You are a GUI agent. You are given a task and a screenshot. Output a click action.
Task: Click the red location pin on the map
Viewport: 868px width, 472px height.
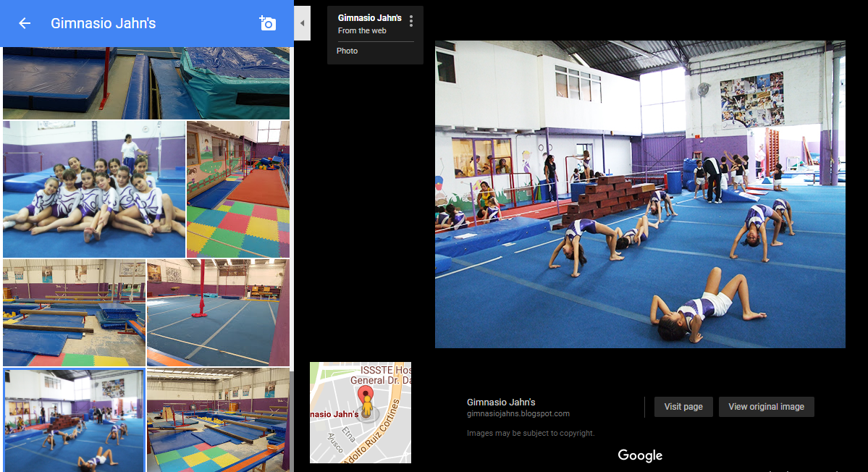(366, 395)
